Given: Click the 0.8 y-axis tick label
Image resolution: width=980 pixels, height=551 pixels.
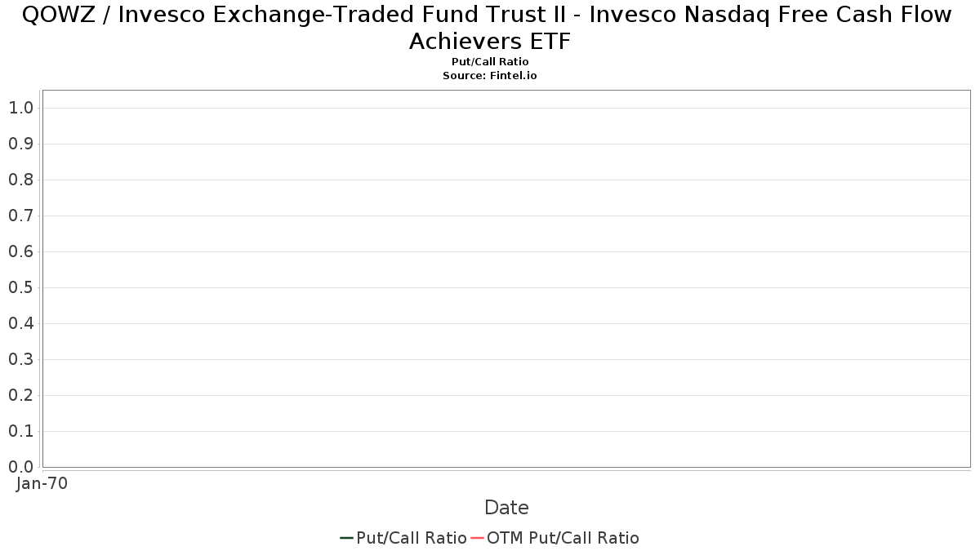Looking at the screenshot, I should (x=20, y=180).
